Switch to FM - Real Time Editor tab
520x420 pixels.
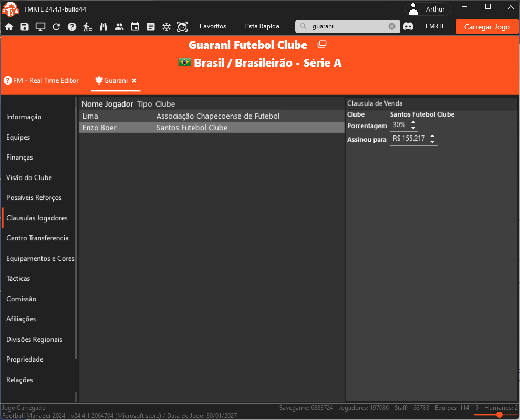[41, 80]
